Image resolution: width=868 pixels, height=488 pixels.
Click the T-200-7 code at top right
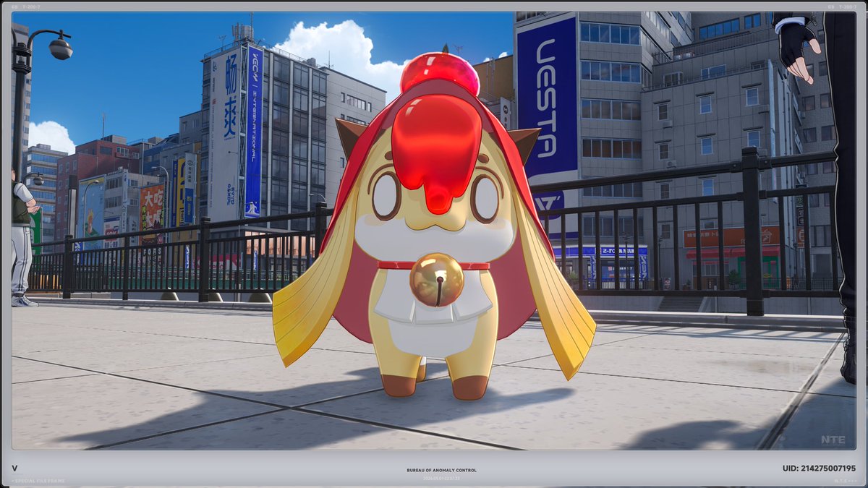pos(846,7)
